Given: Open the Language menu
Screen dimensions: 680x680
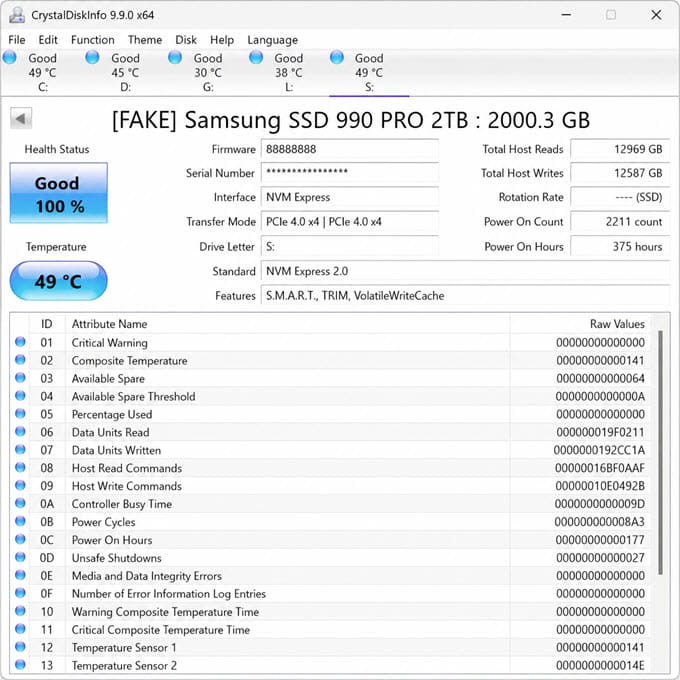Looking at the screenshot, I should pyautogui.click(x=272, y=40).
